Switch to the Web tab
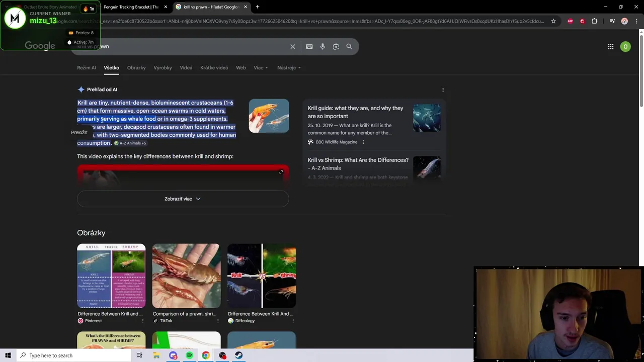Image resolution: width=644 pixels, height=362 pixels. click(x=240, y=68)
